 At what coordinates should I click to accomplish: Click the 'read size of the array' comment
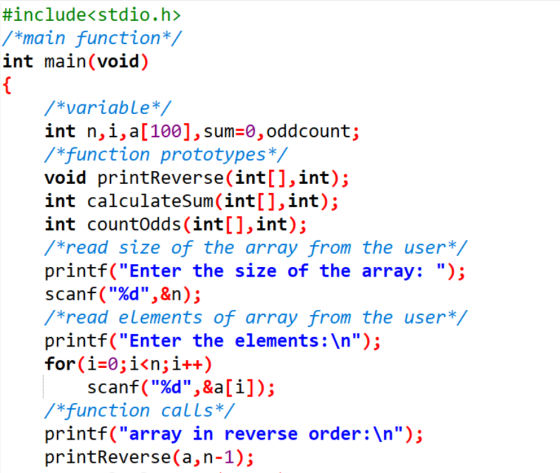256,248
